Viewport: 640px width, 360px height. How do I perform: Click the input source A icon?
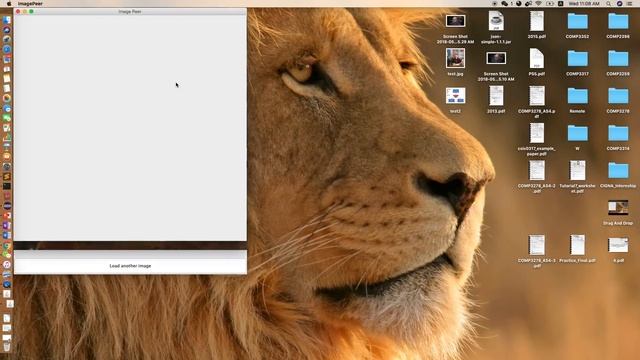tap(560, 4)
